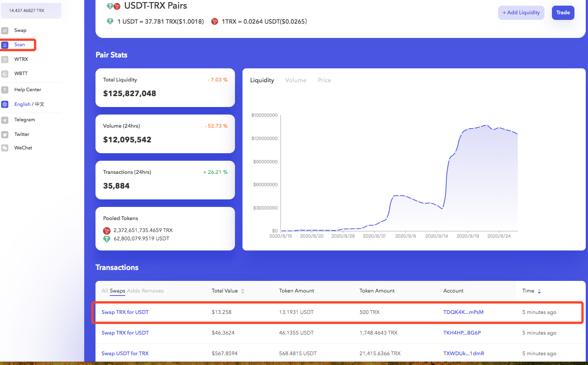Open the Swap USDT for TRX transaction
This screenshot has height=365, width=588.
pos(125,354)
